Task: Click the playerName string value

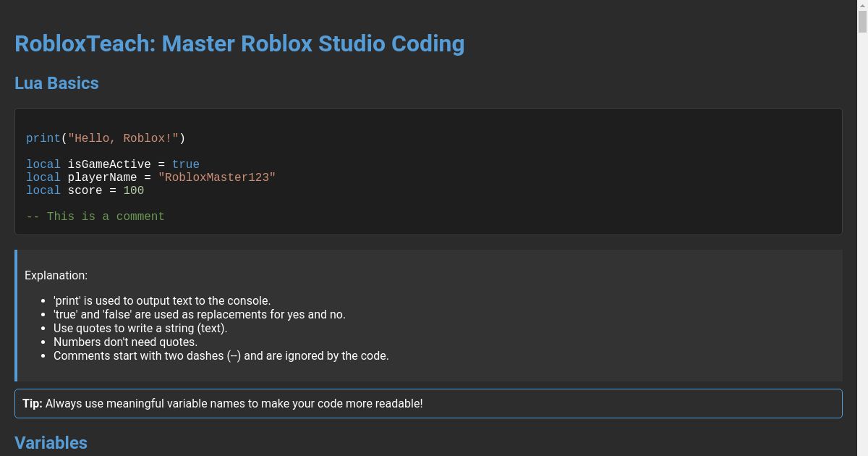Action: pyautogui.click(x=216, y=177)
